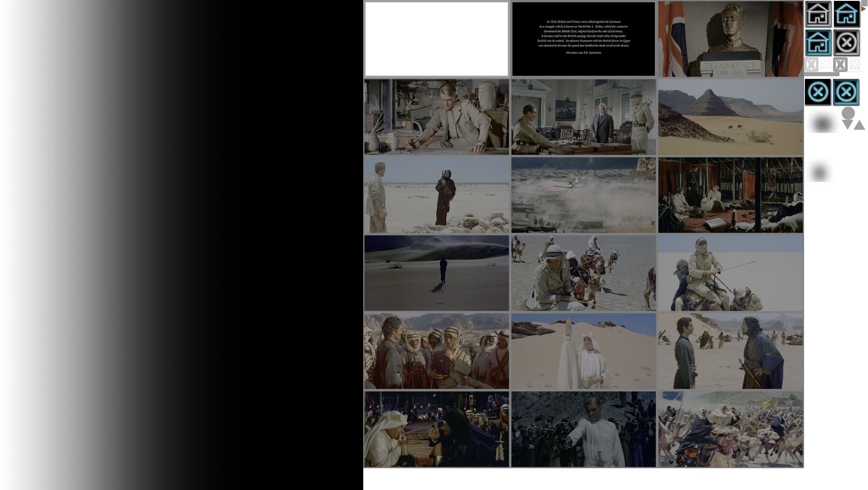Open the black intro text thumbnail
This screenshot has width=868, height=490.
[x=584, y=39]
